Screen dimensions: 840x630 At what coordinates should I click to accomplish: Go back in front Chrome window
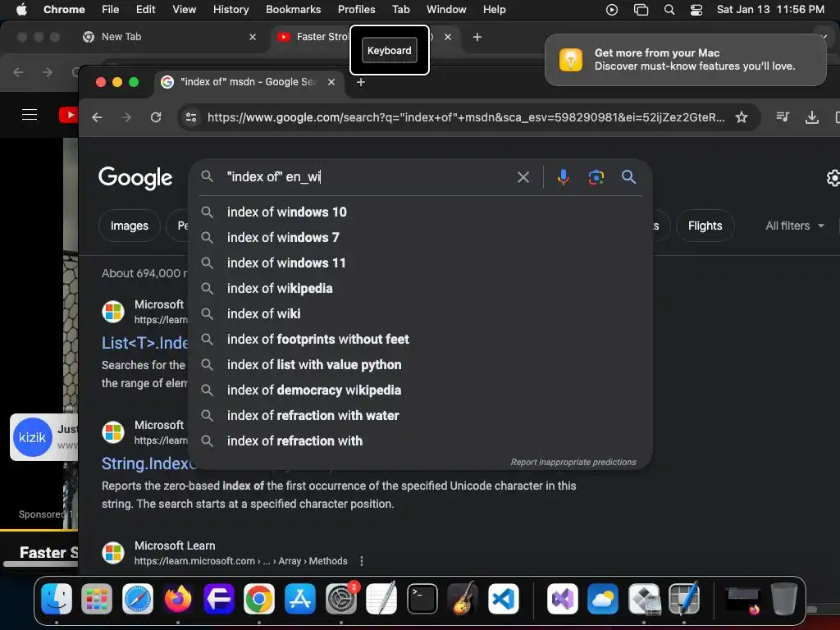coord(97,117)
